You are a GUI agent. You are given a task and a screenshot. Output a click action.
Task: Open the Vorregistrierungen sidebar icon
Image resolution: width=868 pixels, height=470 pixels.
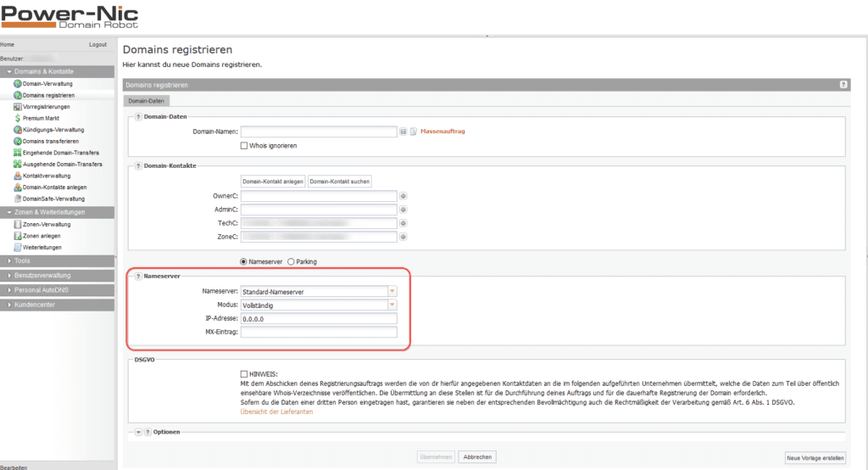(x=18, y=106)
